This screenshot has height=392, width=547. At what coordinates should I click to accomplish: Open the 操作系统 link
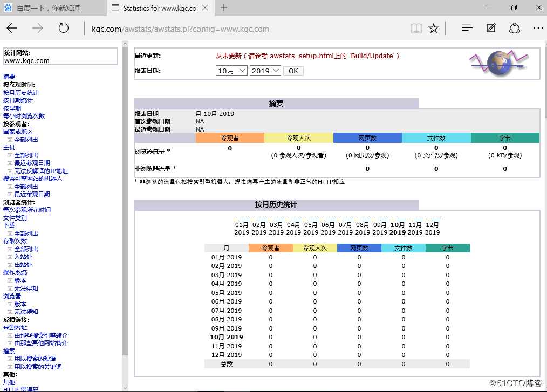tap(15, 273)
